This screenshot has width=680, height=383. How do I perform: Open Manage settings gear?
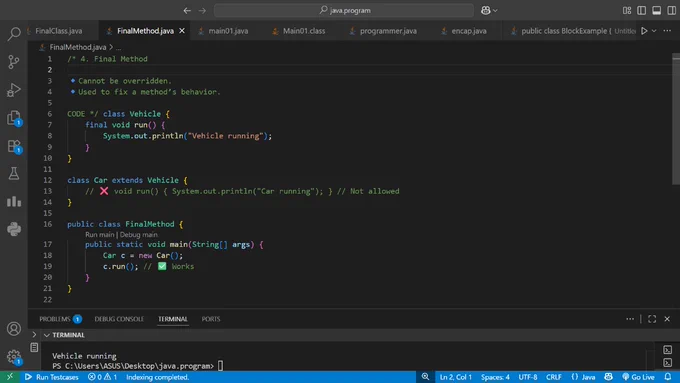[x=14, y=357]
